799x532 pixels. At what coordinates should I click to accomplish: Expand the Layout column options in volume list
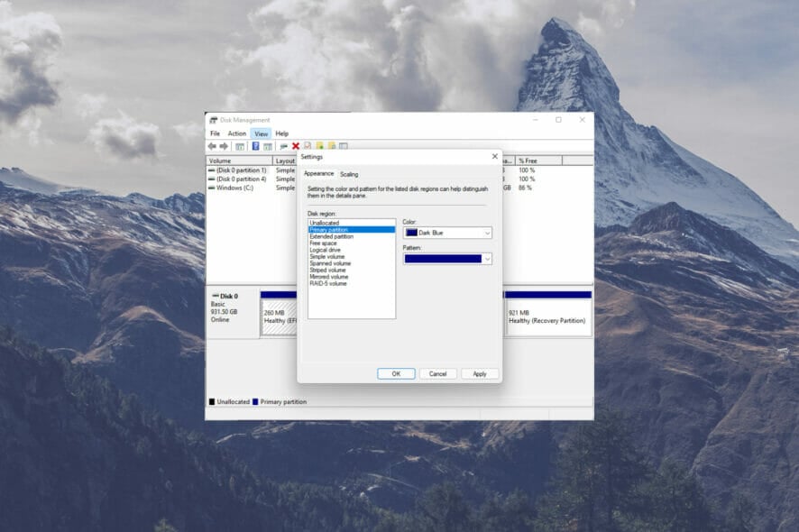tap(285, 161)
